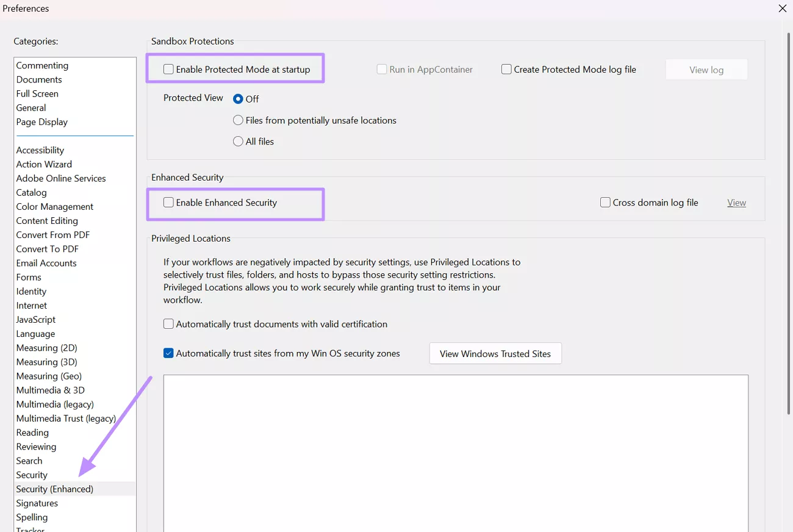Toggle the Cross domain log file option
Image resolution: width=793 pixels, height=532 pixels.
(x=605, y=202)
